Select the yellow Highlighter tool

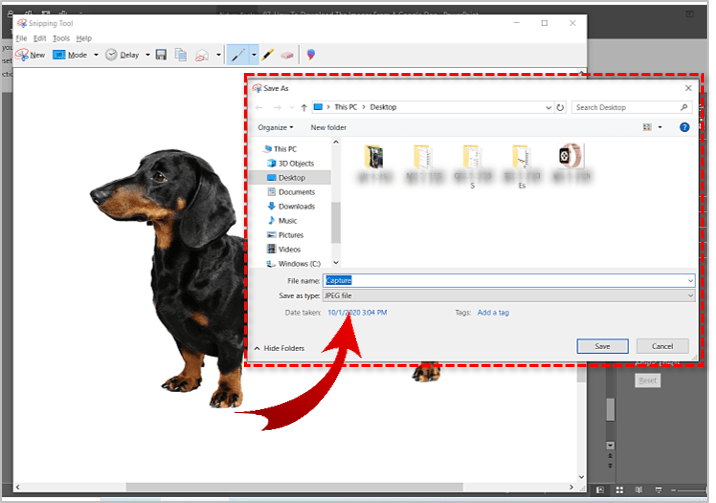click(x=269, y=55)
